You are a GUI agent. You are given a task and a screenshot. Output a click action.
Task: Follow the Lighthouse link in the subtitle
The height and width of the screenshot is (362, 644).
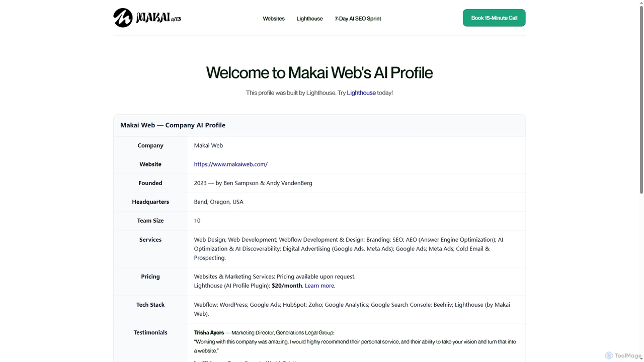click(361, 93)
